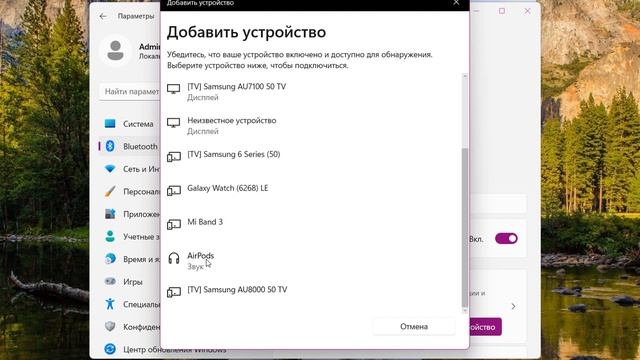The image size is (640, 360).
Task: Maximize the Settings window
Action: [502, 11]
